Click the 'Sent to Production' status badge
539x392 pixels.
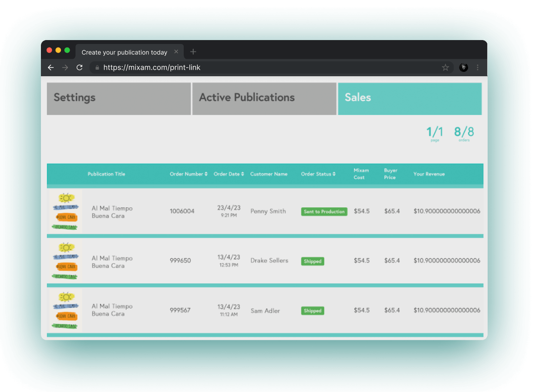click(324, 212)
